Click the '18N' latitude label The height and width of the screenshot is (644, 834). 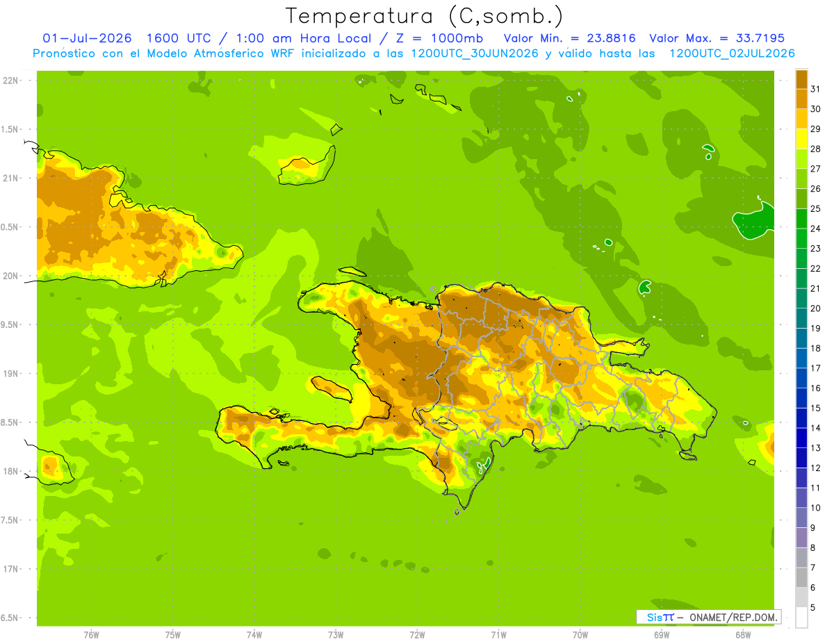(10, 471)
